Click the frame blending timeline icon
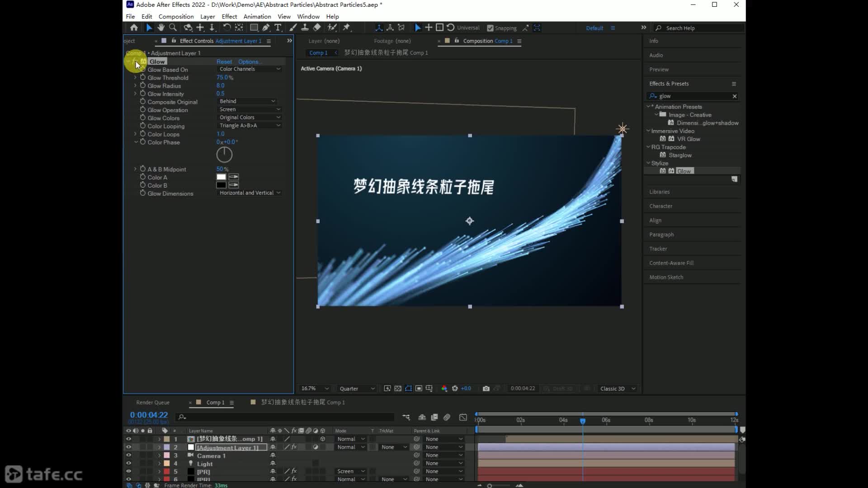This screenshot has width=868, height=488. coord(434,417)
